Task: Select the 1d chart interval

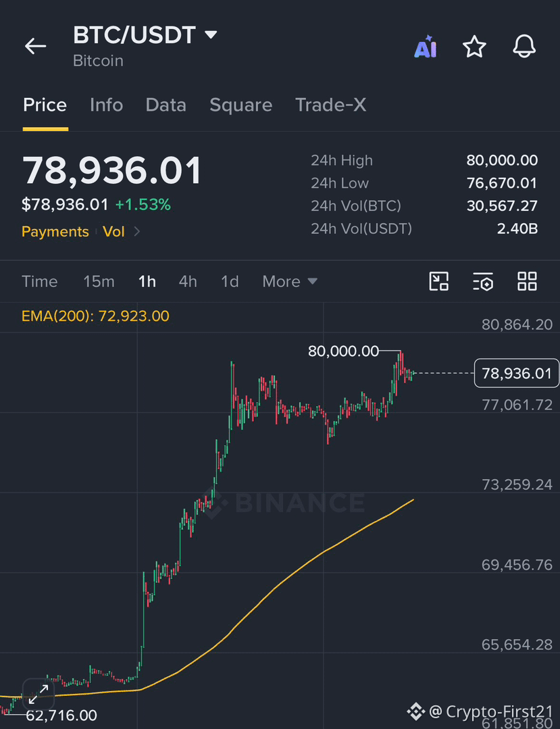Action: pos(230,281)
